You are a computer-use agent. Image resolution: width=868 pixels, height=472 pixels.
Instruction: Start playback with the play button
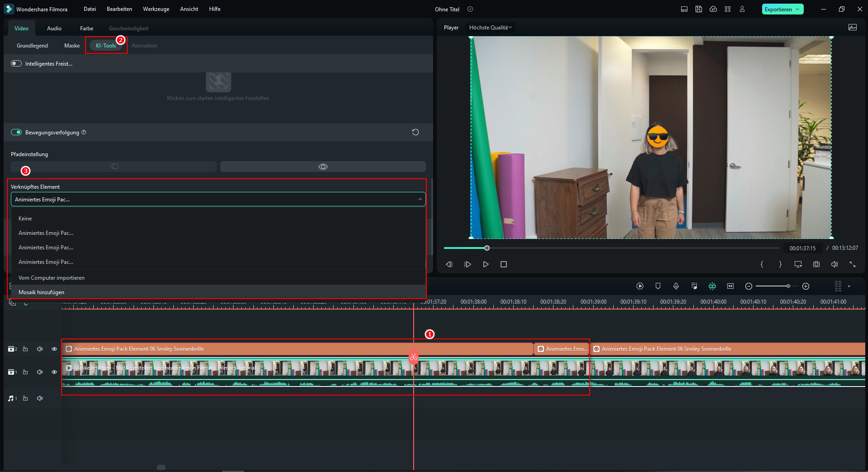tap(486, 264)
